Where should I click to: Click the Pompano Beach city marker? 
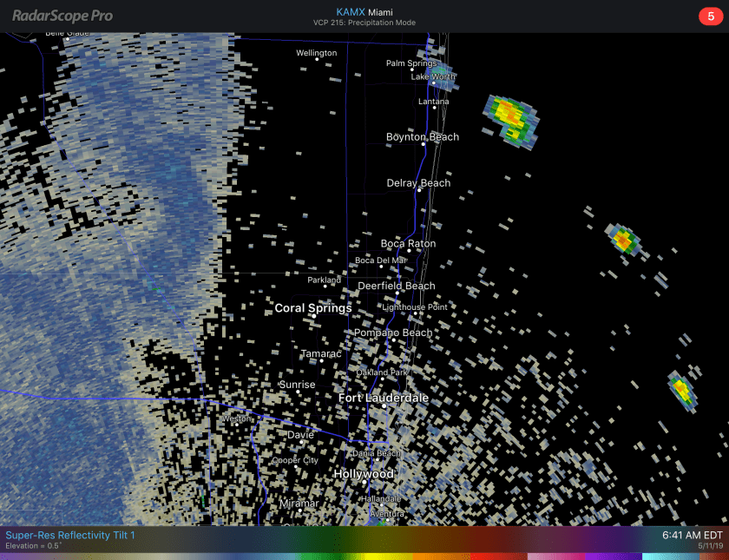tap(392, 340)
